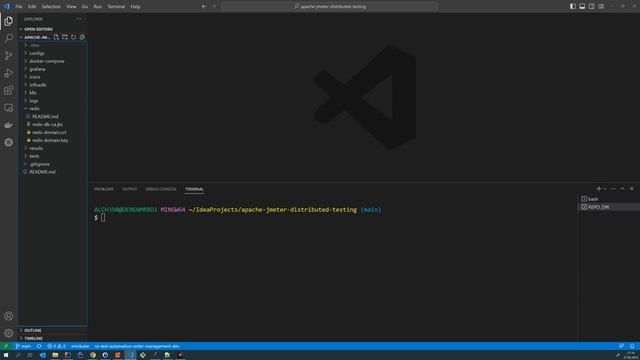Switch to the PROBLEMS tab
The image size is (640, 360).
[x=104, y=189]
